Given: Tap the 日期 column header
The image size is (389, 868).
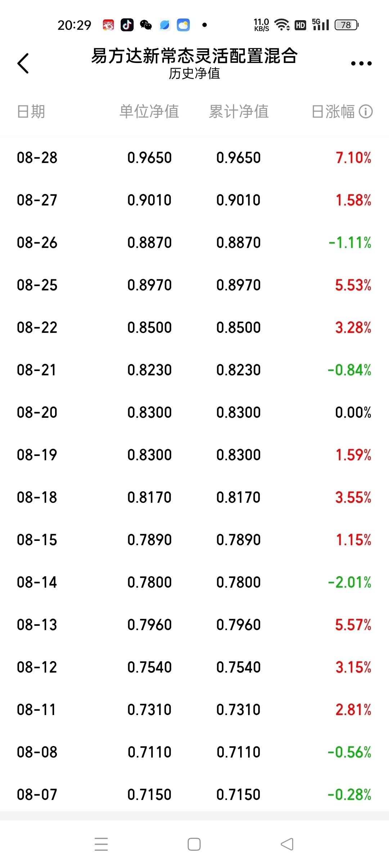Looking at the screenshot, I should (31, 112).
